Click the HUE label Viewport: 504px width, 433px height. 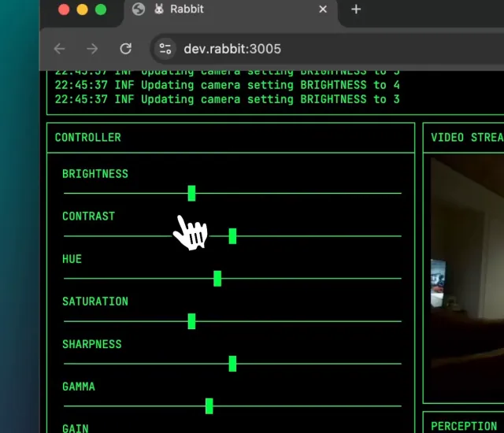pyautogui.click(x=72, y=259)
